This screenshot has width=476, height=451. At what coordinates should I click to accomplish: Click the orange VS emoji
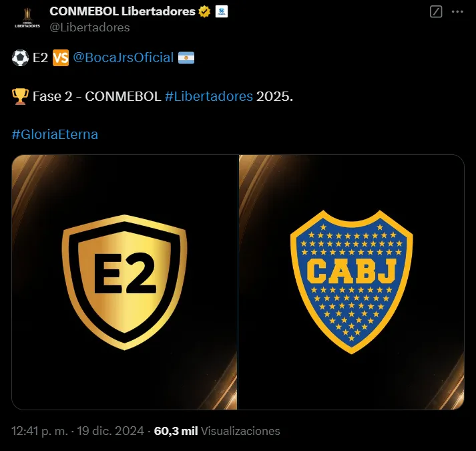61,57
